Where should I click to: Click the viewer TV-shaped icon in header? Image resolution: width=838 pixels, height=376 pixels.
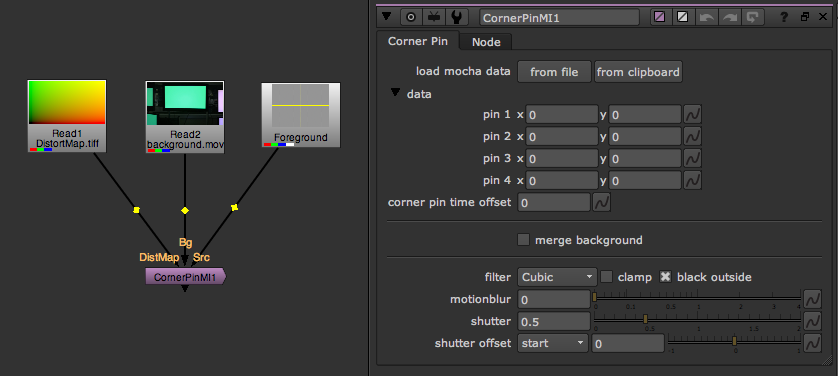(x=433, y=17)
